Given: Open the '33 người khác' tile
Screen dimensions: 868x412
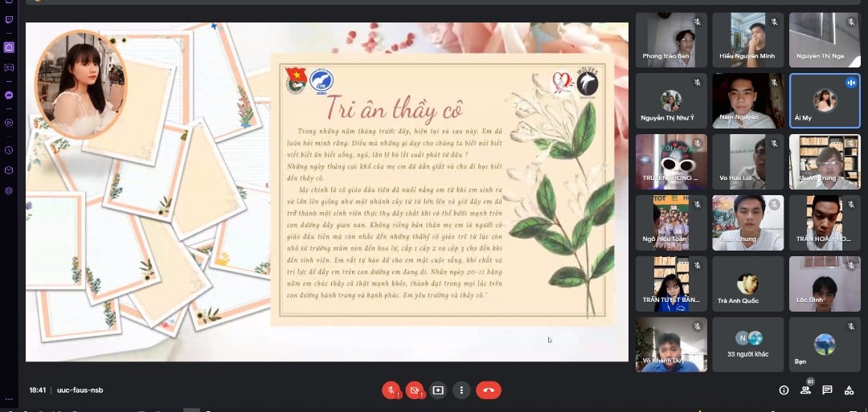Looking at the screenshot, I should coord(748,345).
